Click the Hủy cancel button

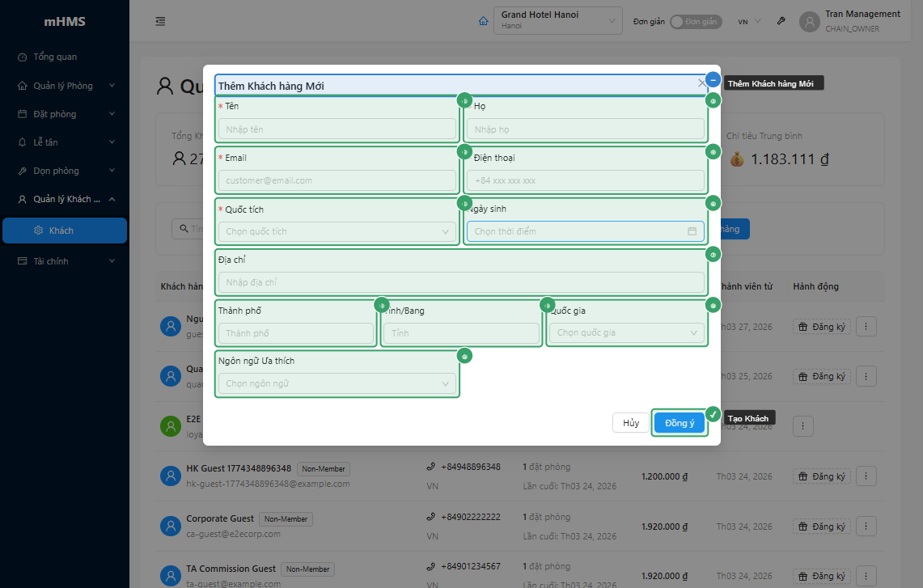[631, 423]
